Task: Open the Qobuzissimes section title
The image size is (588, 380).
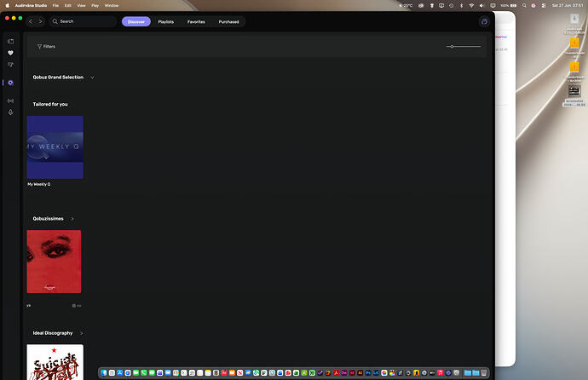Action: 48,219
